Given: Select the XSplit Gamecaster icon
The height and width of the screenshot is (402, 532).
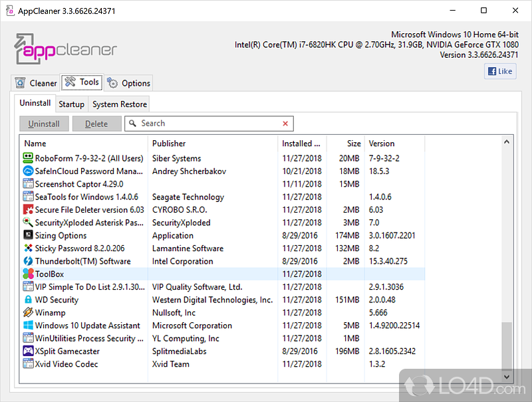Looking at the screenshot, I should pyautogui.click(x=29, y=351).
